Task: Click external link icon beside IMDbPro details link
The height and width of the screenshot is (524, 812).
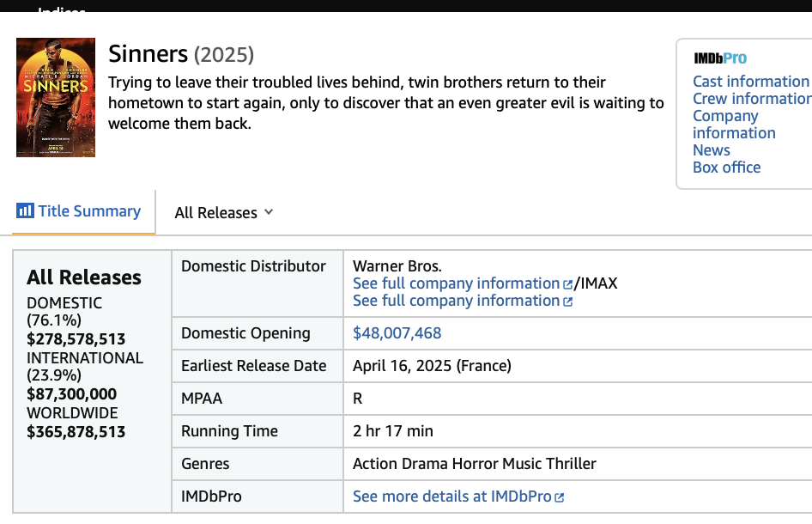Action: point(560,497)
